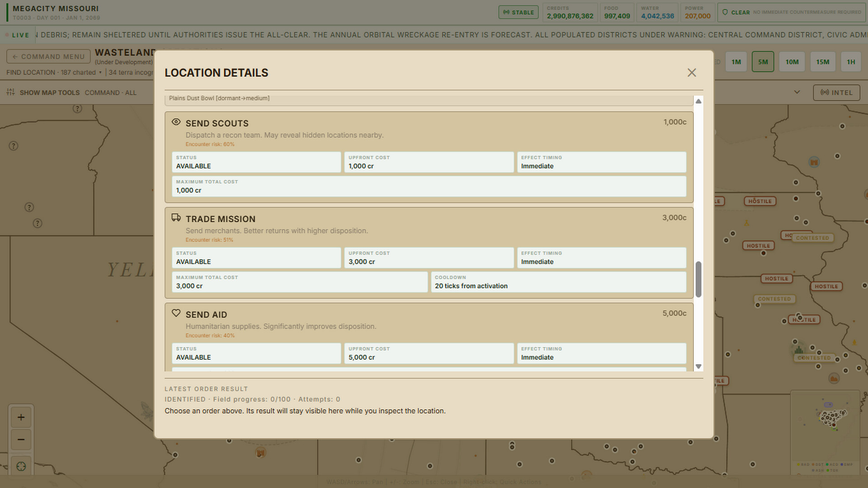This screenshot has width=868, height=488.
Task: Click the '34 terra incognita' count
Action: [x=131, y=72]
